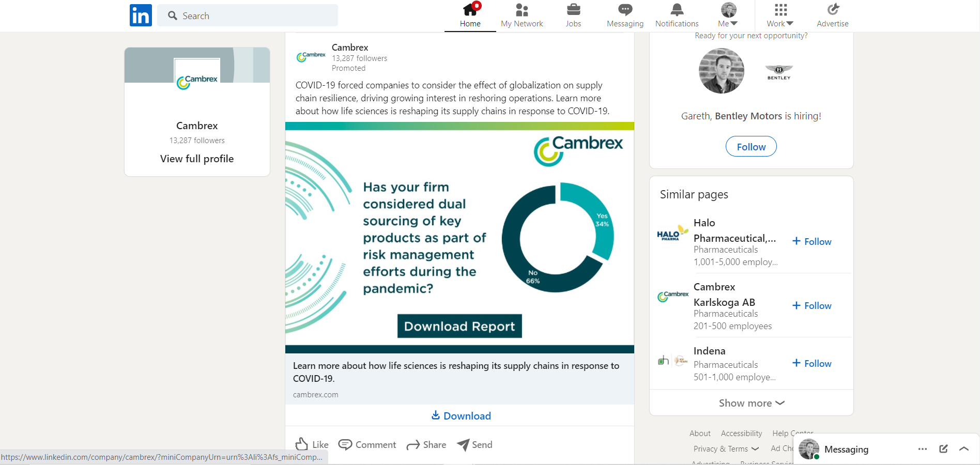Follow the Indena page
Screen dimensions: 980x465
pos(812,363)
